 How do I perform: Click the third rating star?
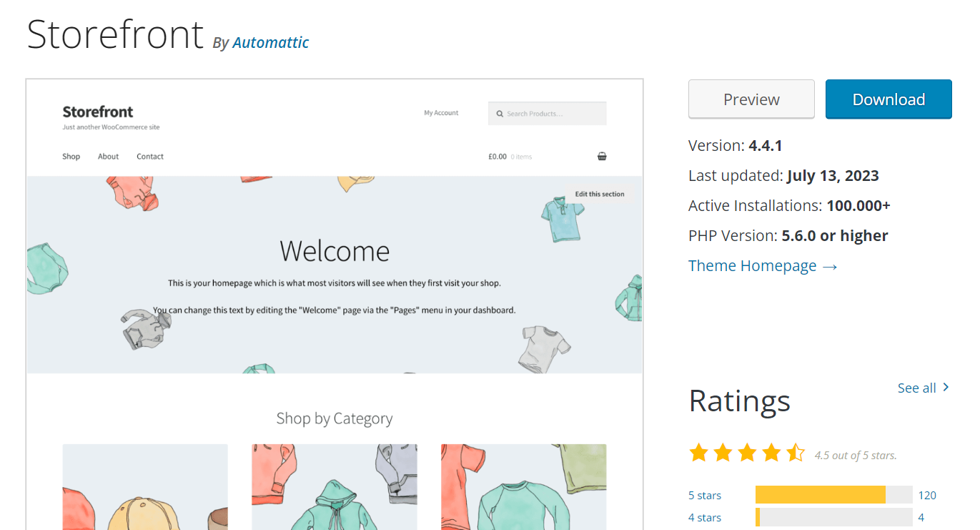coord(746,453)
